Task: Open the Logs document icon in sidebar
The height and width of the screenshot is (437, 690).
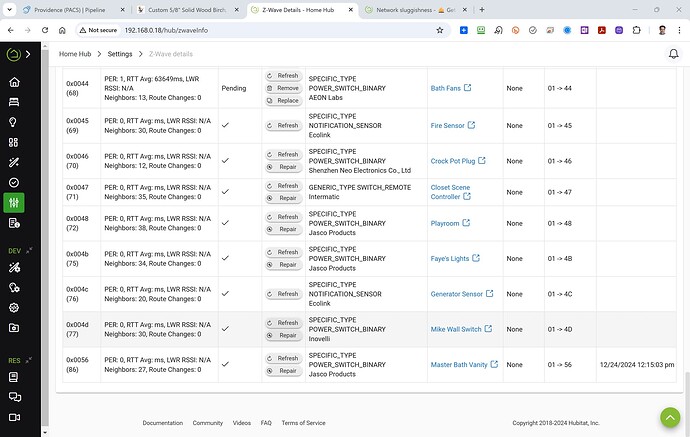Action: pos(14,223)
